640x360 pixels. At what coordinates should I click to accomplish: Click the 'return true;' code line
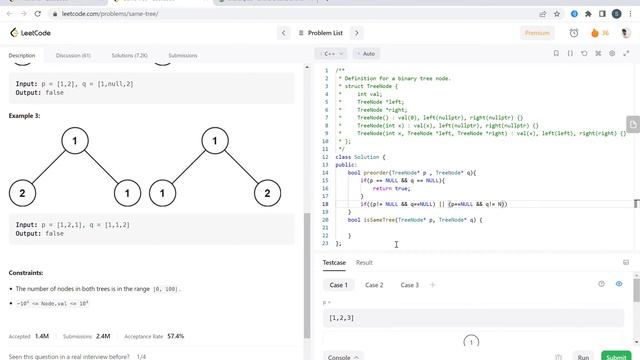tap(391, 188)
